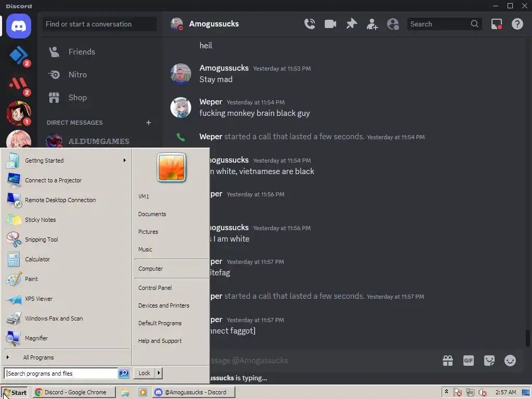Click the Find or start a conversation box
532x399 pixels.
100,24
